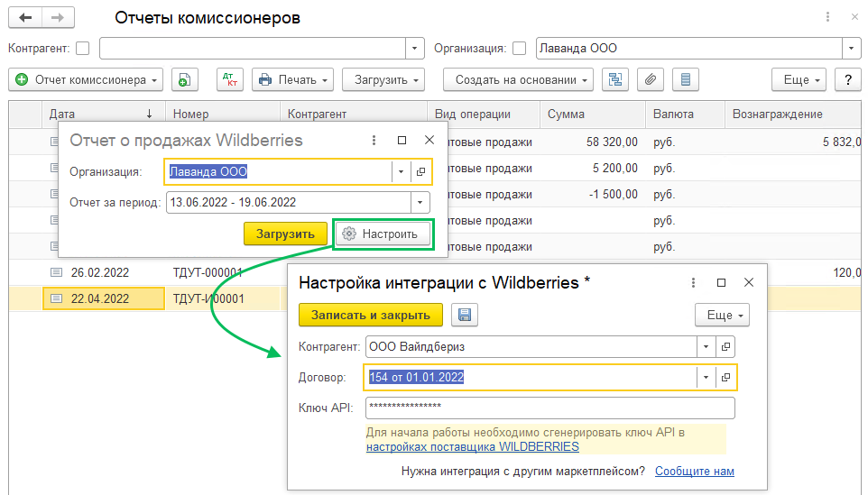The height and width of the screenshot is (495, 868).
Task: Click the paperclip attached files icon
Action: (x=651, y=80)
